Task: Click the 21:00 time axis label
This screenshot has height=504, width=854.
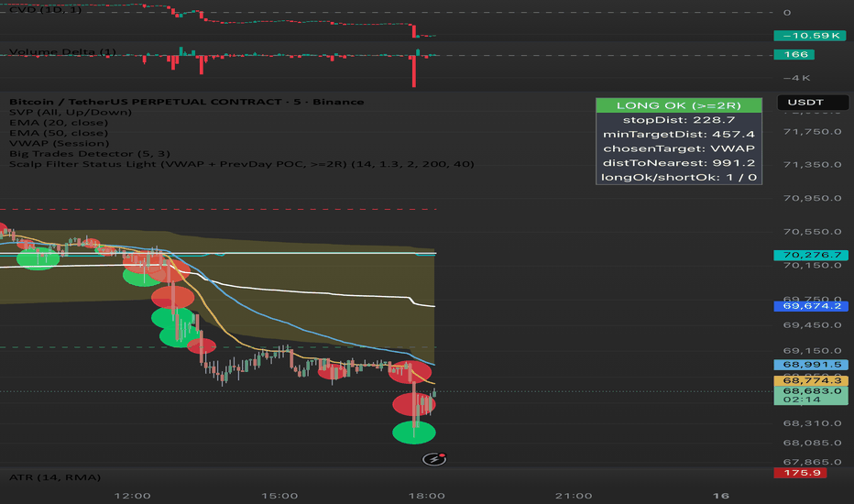Action: pos(574,496)
